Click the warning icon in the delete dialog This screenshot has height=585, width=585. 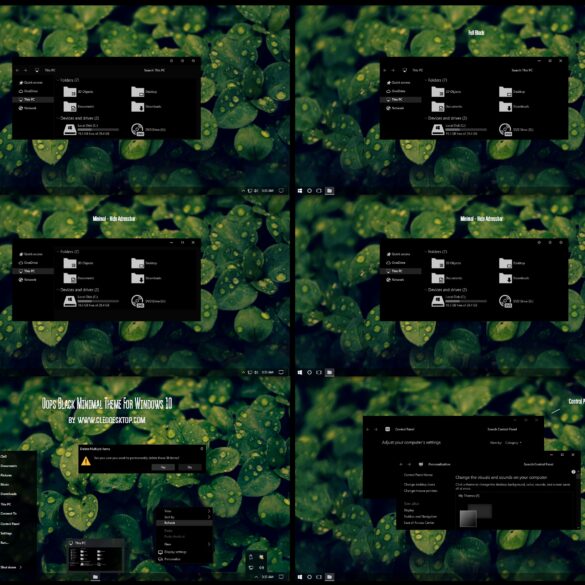[x=86, y=461]
